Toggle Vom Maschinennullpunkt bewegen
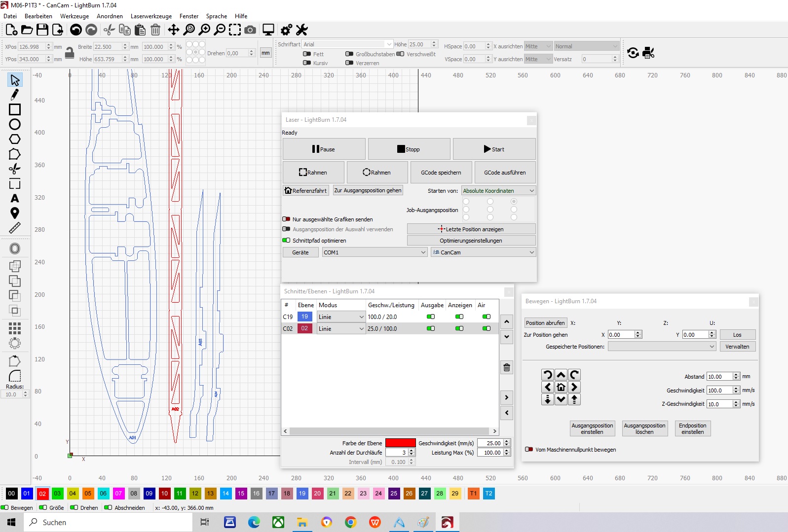Viewport: 788px width, 532px height. click(529, 450)
